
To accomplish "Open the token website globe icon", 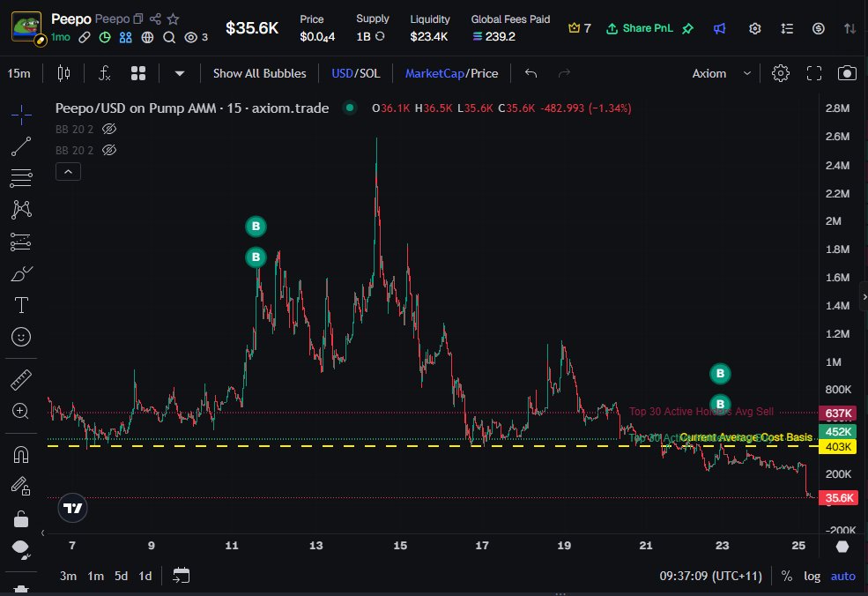I will tap(147, 37).
